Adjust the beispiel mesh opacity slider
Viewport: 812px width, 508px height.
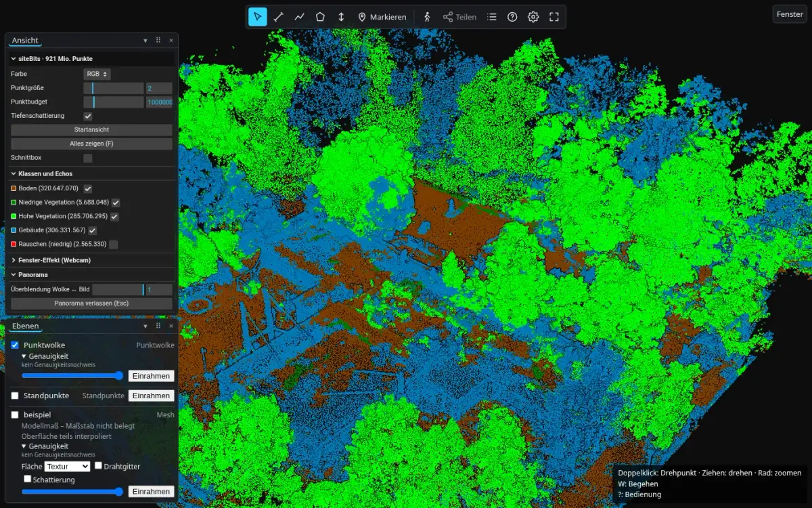(x=72, y=492)
